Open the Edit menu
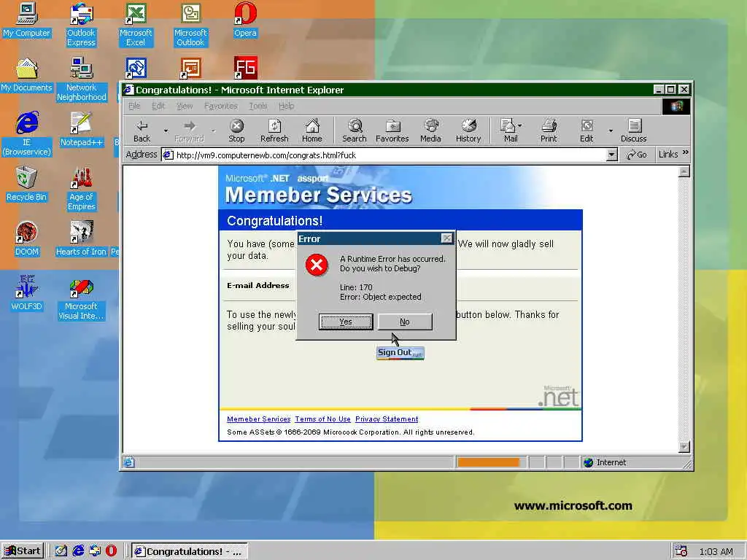Image resolution: width=747 pixels, height=560 pixels. 158,106
